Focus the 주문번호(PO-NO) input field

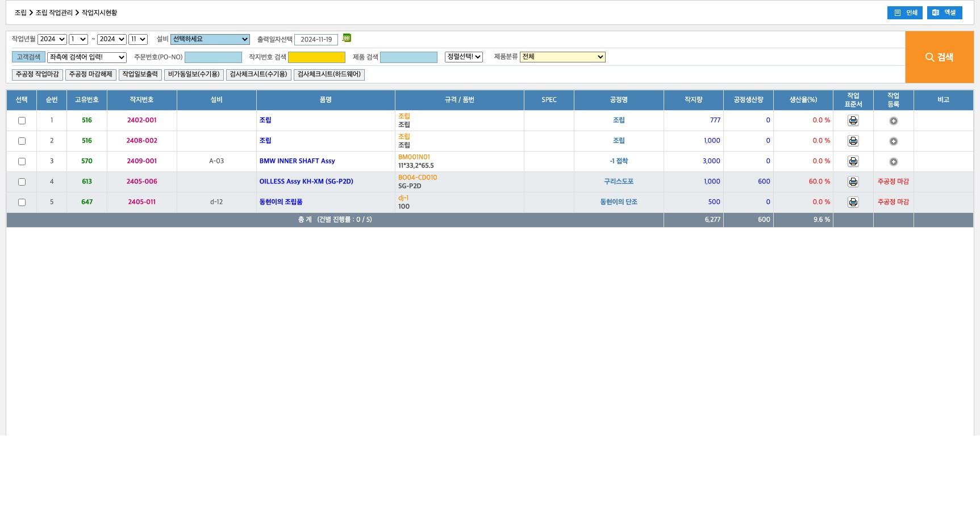213,57
